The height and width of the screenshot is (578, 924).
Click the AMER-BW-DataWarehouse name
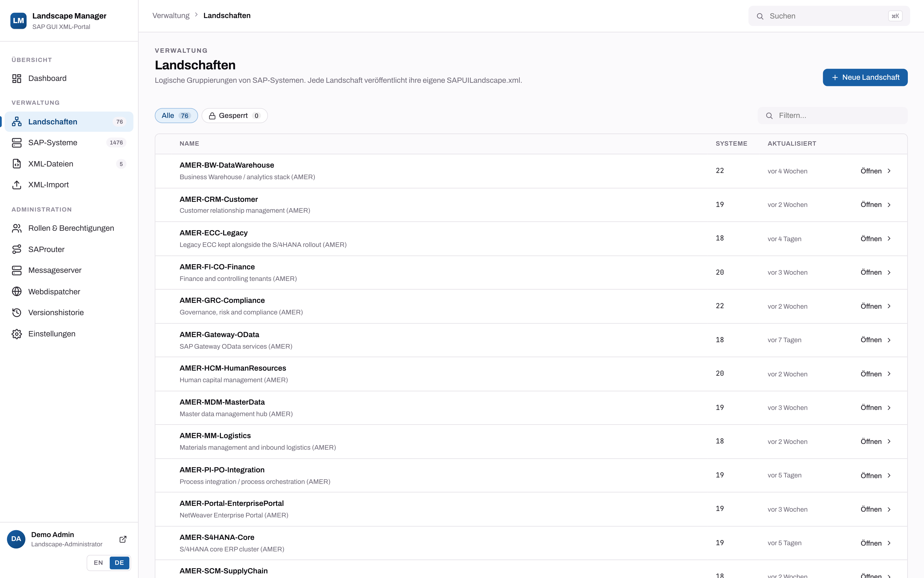coord(227,165)
